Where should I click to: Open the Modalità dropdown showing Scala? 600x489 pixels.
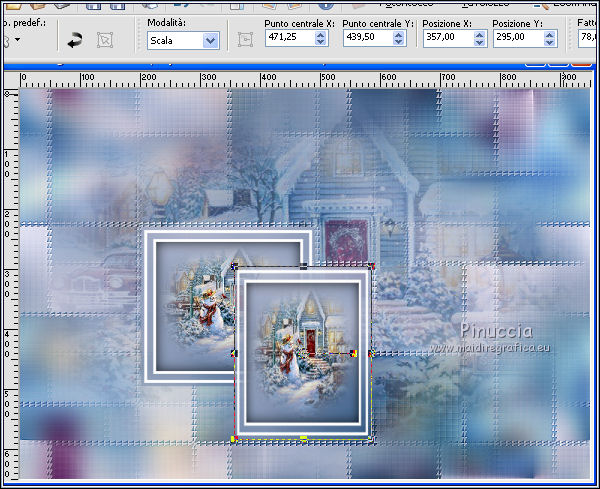coord(183,40)
